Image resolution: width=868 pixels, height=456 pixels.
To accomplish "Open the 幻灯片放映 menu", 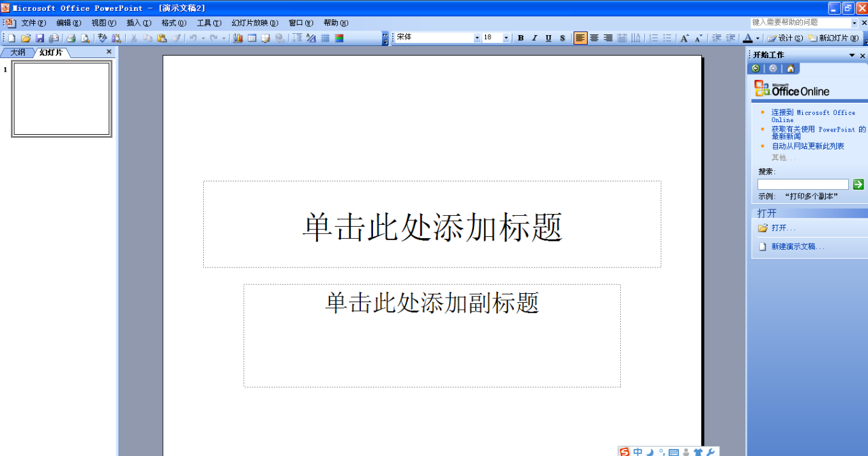I will tap(255, 22).
